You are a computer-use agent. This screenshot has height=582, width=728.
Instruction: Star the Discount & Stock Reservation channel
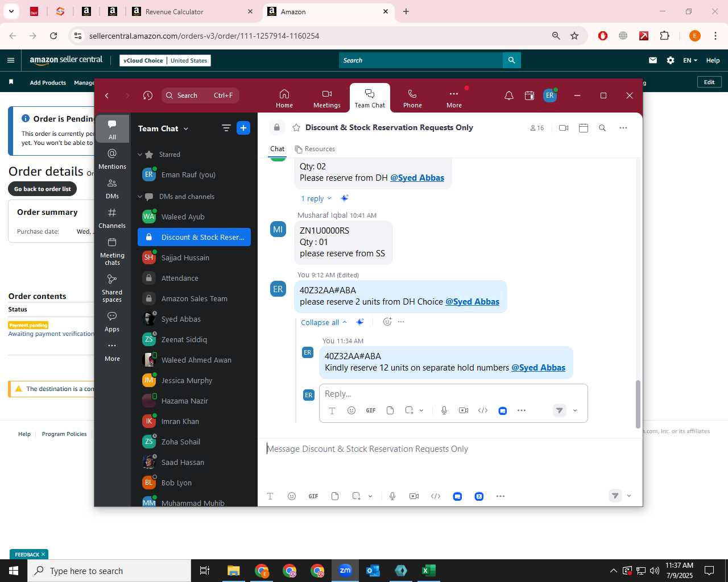(296, 128)
